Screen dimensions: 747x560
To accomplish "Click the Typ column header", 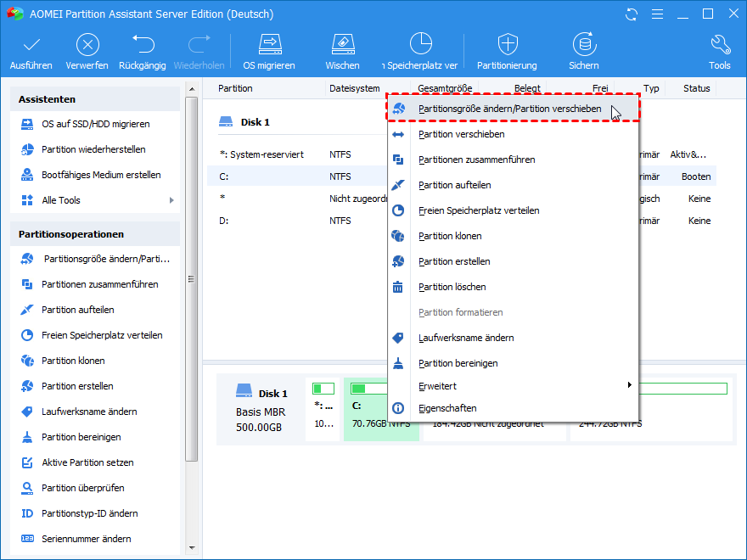I will point(651,88).
